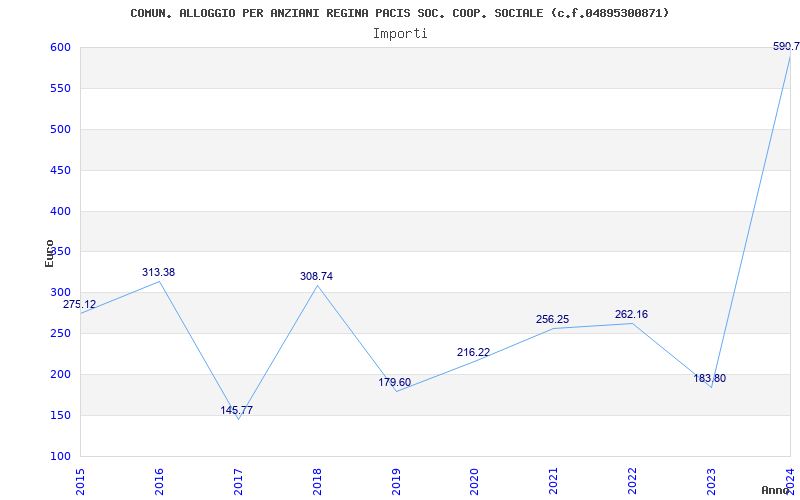800x500 pixels.
Task: Select the 308.74 value label
Action: coord(317,276)
